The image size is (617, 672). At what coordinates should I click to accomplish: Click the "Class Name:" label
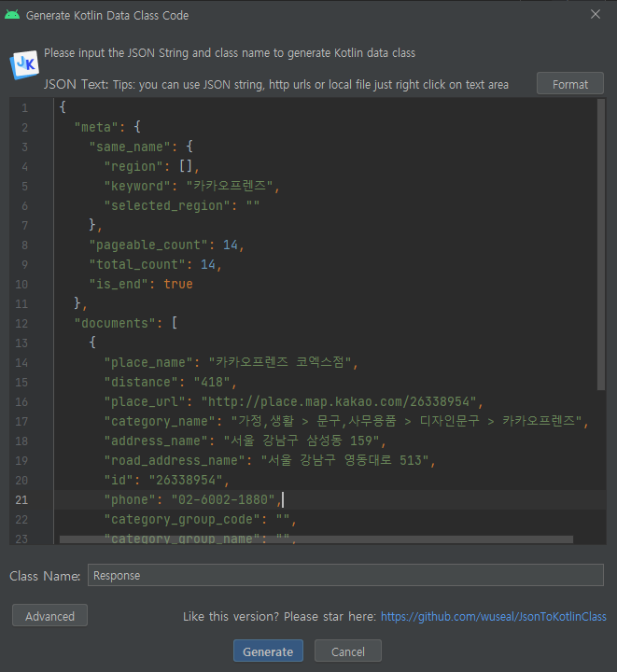[x=45, y=576]
